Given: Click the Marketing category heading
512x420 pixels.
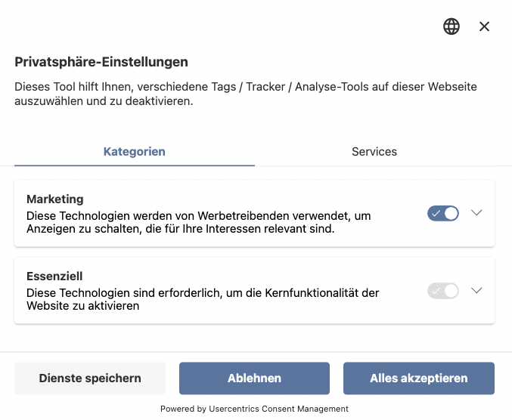Looking at the screenshot, I should (x=54, y=199).
